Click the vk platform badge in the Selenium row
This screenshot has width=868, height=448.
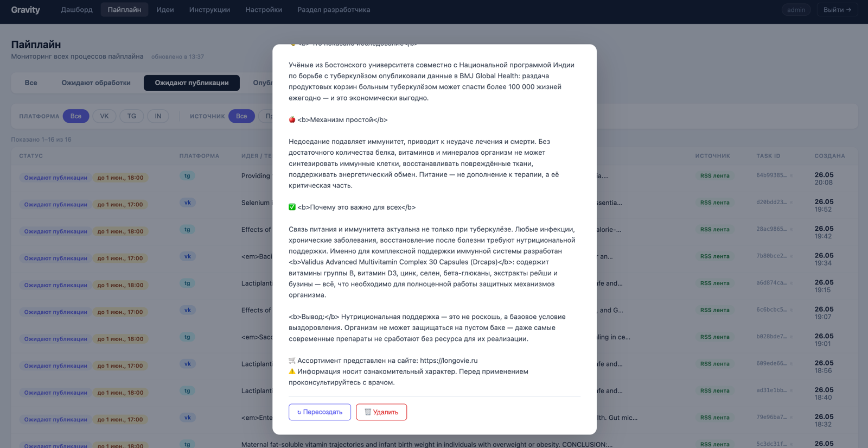coord(187,203)
